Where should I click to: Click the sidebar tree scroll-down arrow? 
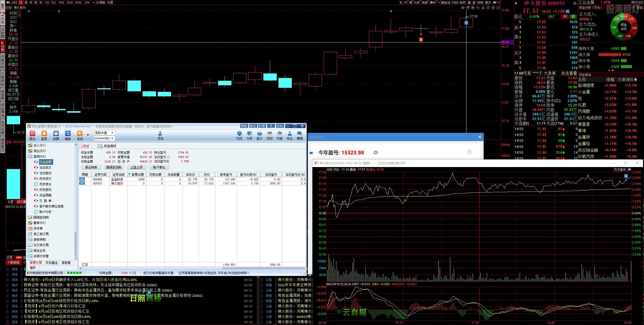coord(76,258)
